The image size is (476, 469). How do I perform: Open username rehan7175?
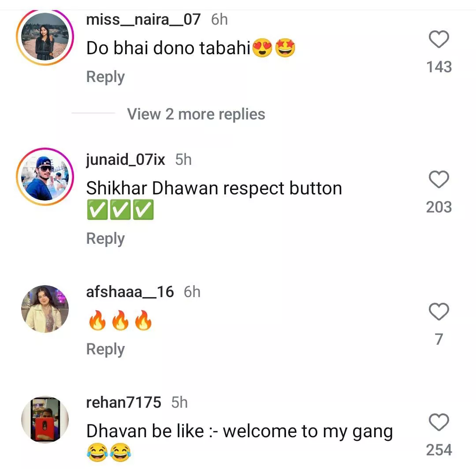[124, 402]
